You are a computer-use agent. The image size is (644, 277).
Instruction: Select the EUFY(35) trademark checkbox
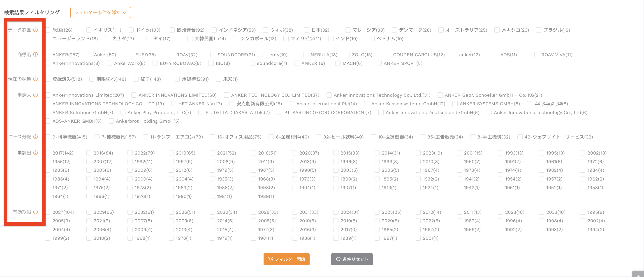pyautogui.click(x=130, y=54)
